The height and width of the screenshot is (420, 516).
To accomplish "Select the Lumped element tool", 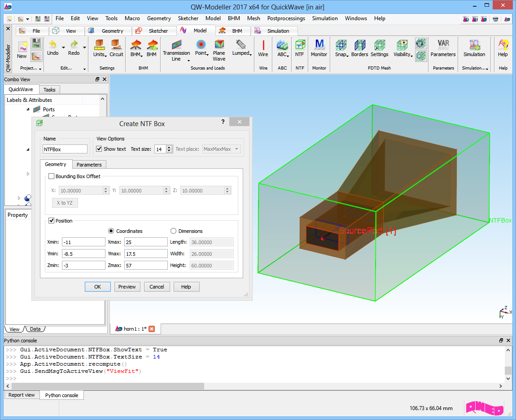I will [241, 44].
